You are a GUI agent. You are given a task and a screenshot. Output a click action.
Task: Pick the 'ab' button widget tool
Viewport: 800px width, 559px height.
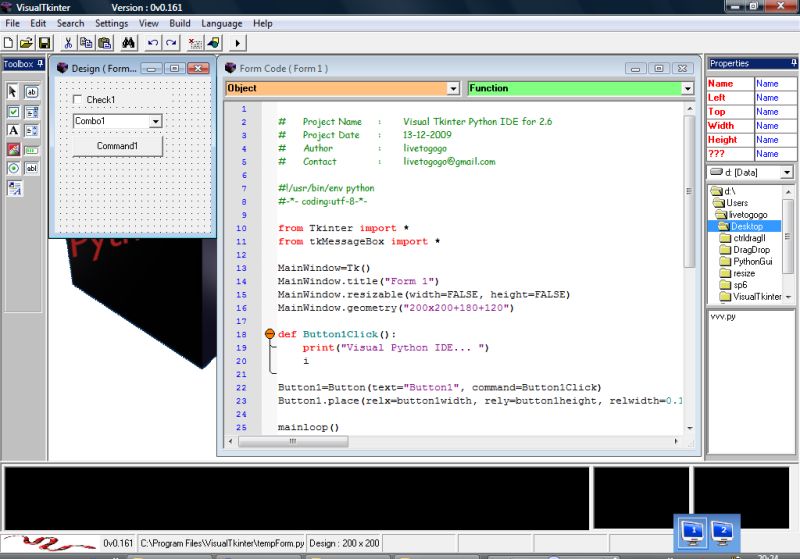click(x=32, y=92)
